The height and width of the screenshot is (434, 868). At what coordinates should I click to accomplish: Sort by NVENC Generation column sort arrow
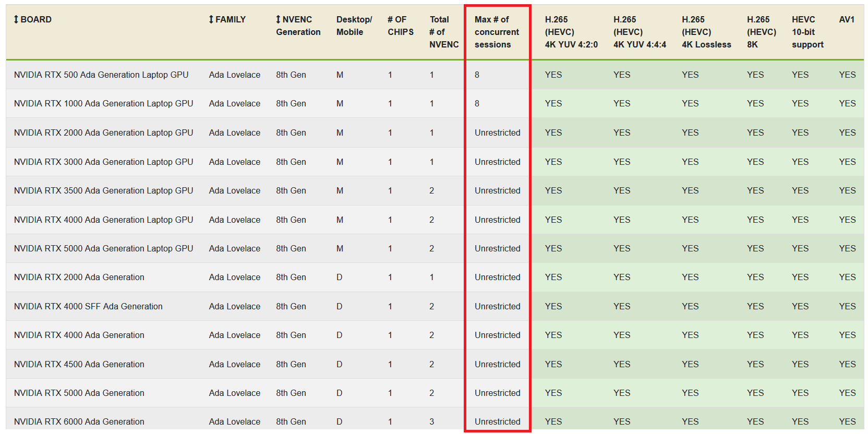click(278, 19)
